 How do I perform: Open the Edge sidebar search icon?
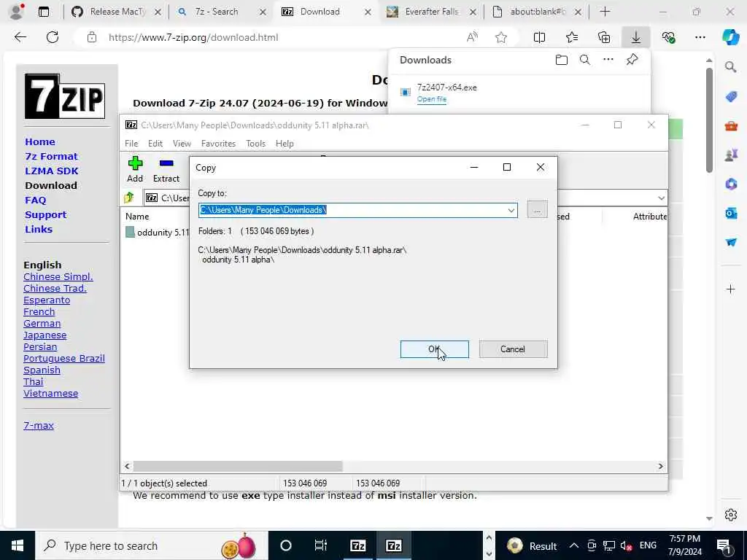point(731,67)
